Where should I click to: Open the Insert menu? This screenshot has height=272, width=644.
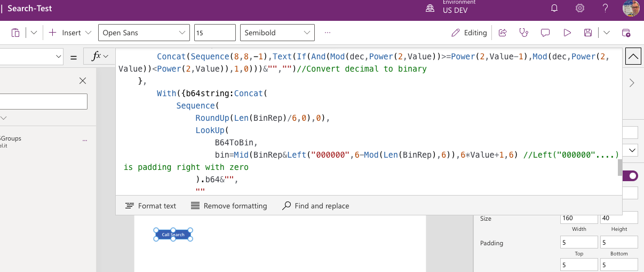(x=70, y=33)
